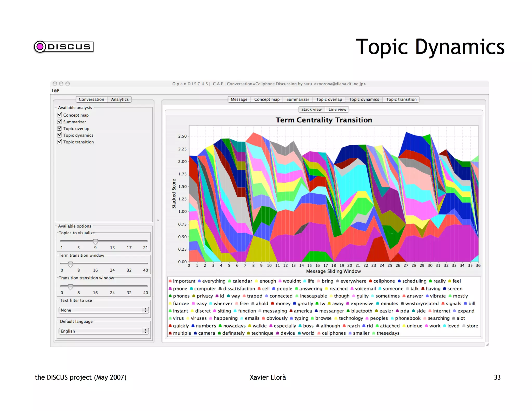Viewport: 532px width, 411px height.
Task: Select the Stack view button
Action: tap(311, 109)
